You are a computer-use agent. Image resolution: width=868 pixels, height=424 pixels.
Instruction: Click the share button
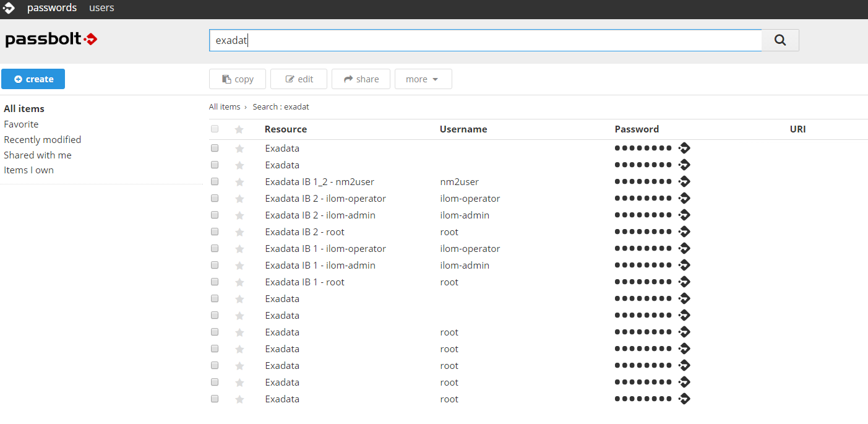coord(361,79)
